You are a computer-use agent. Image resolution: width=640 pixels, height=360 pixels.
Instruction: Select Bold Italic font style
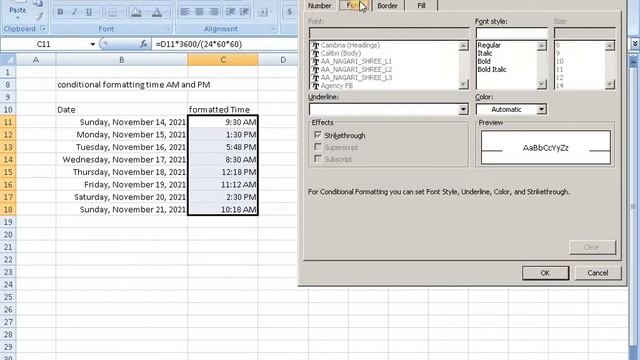(492, 69)
